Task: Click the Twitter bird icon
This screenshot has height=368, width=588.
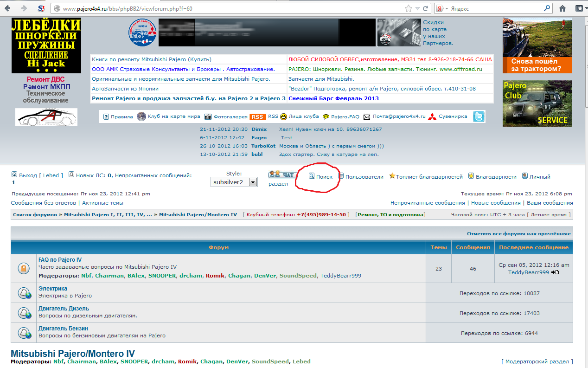Action: [x=478, y=116]
